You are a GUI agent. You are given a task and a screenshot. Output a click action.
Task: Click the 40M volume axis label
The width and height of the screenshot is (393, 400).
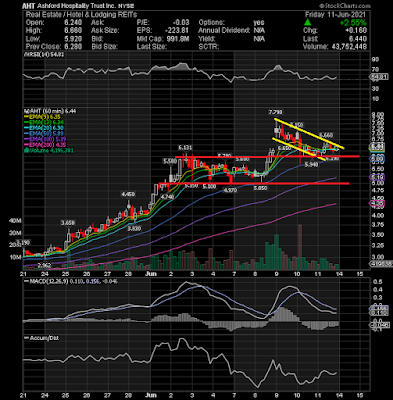15,221
